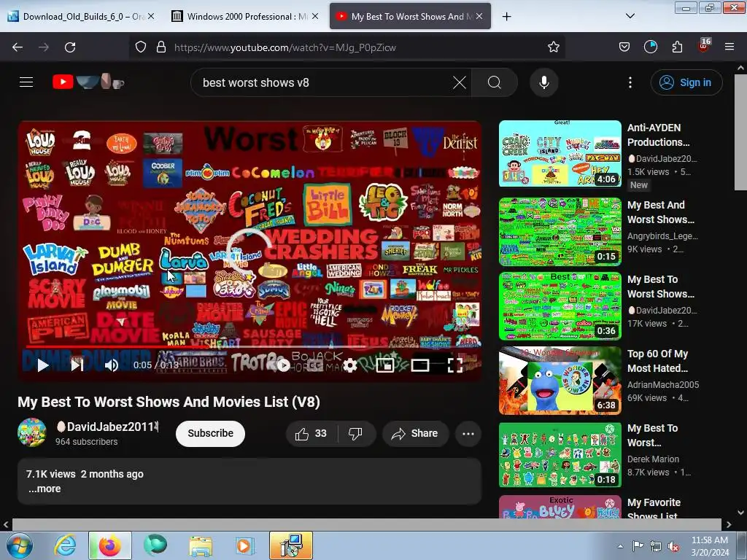Toggle subtitles closed captions
Screen dimensions: 747x560
(x=315, y=365)
